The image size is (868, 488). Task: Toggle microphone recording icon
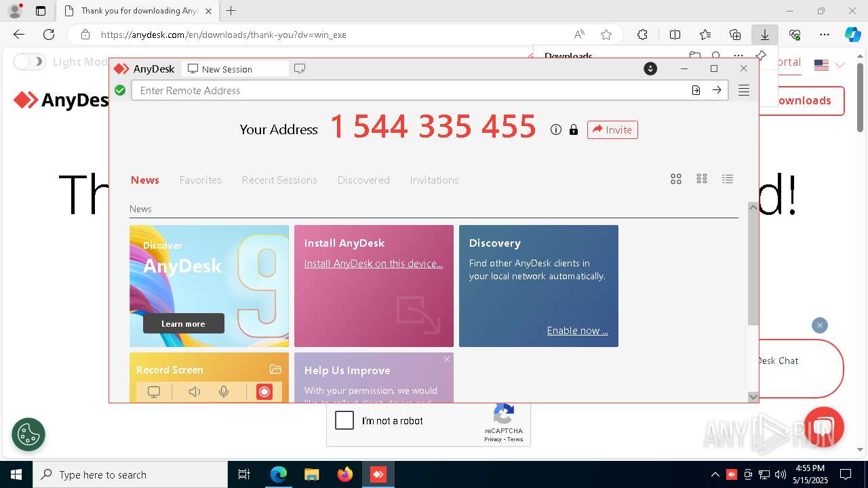pyautogui.click(x=224, y=392)
